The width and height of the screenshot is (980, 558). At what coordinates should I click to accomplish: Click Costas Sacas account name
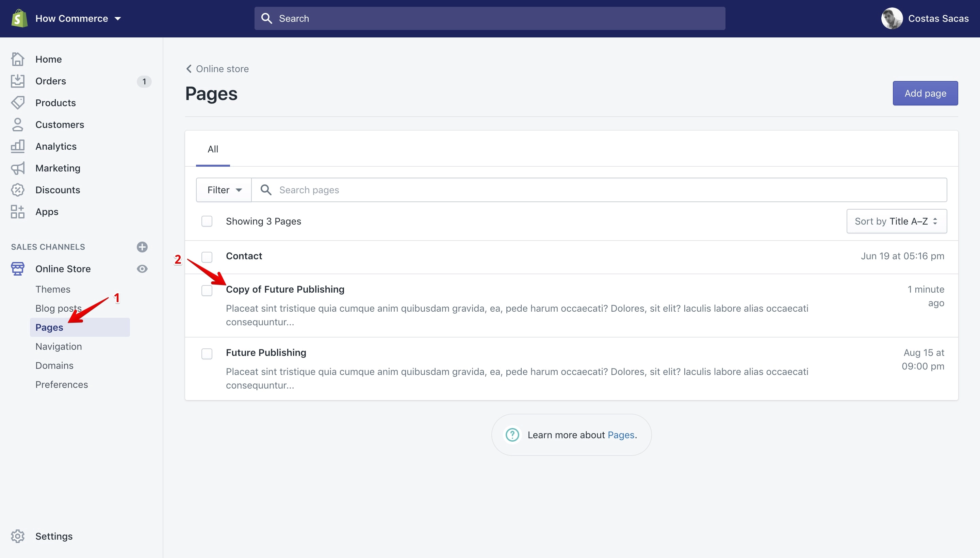pyautogui.click(x=938, y=18)
